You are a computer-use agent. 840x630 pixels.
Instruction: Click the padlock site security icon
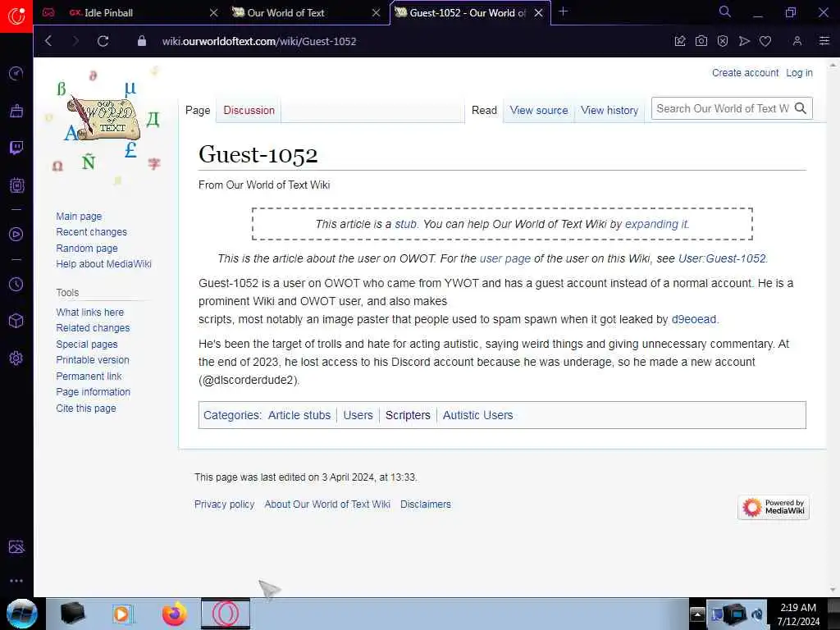142,41
